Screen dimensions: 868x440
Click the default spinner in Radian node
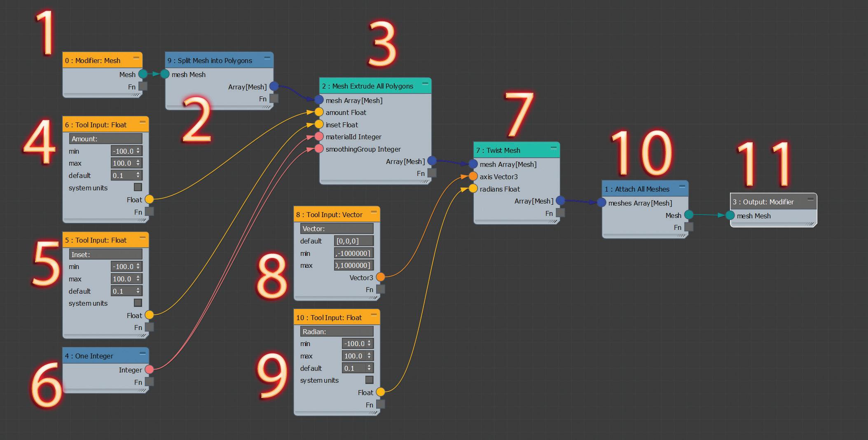pyautogui.click(x=358, y=368)
